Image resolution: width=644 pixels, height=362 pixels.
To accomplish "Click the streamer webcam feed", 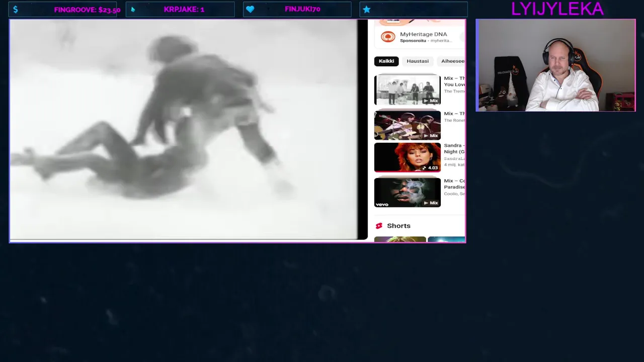I will pos(555,65).
